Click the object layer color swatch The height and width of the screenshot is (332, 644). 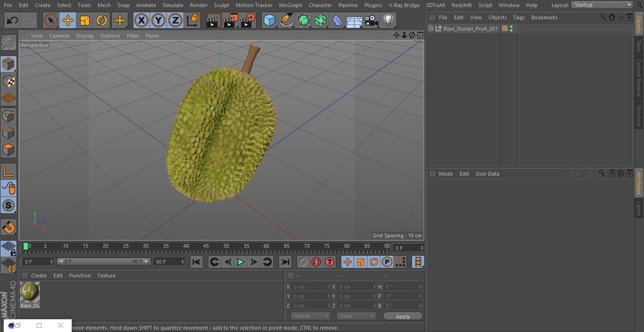(505, 29)
